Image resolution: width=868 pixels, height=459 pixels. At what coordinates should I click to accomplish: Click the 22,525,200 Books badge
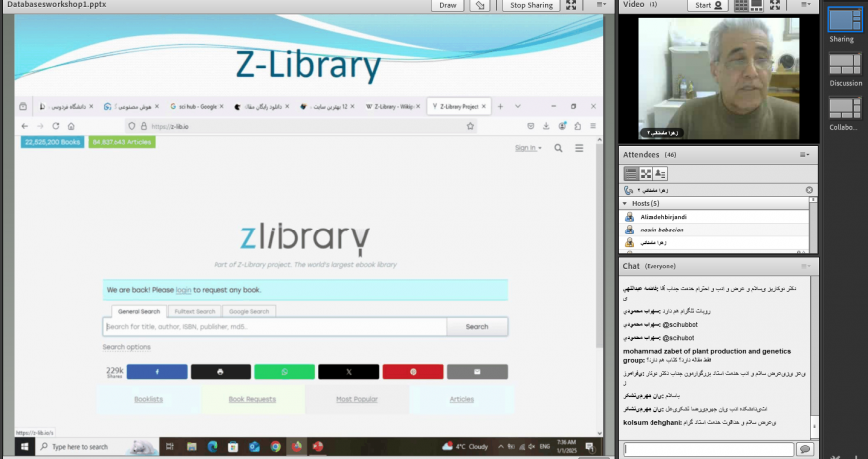53,142
